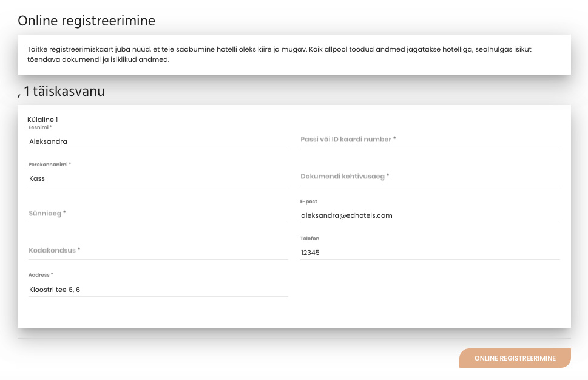Image resolution: width=588 pixels, height=380 pixels.
Task: Click the divider line above the submit button
Action: (x=294, y=338)
